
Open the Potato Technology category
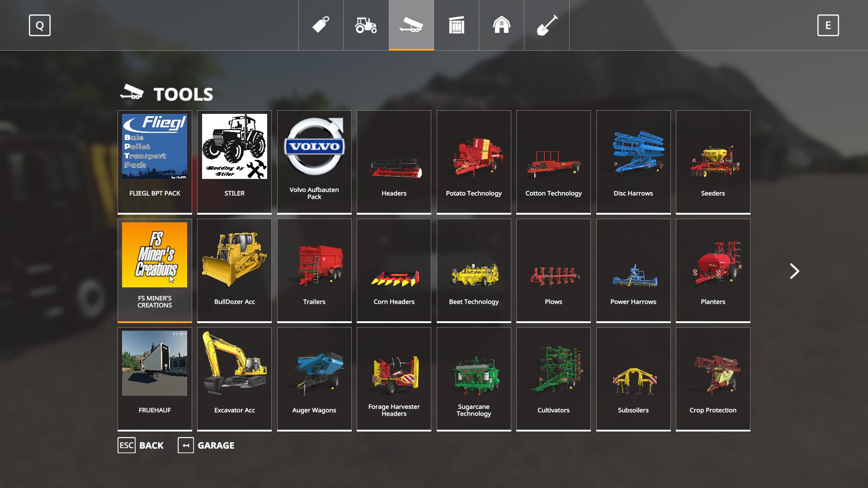click(473, 161)
